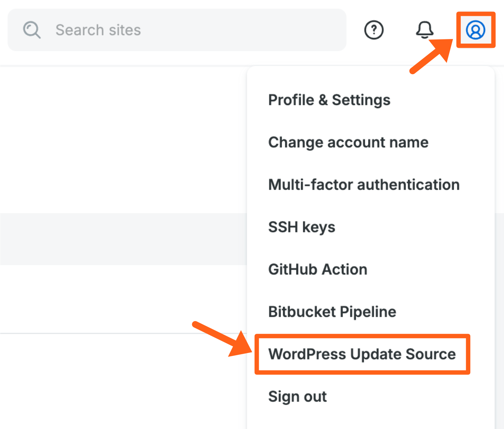Sign out of the account
The width and height of the screenshot is (504, 429).
(297, 397)
